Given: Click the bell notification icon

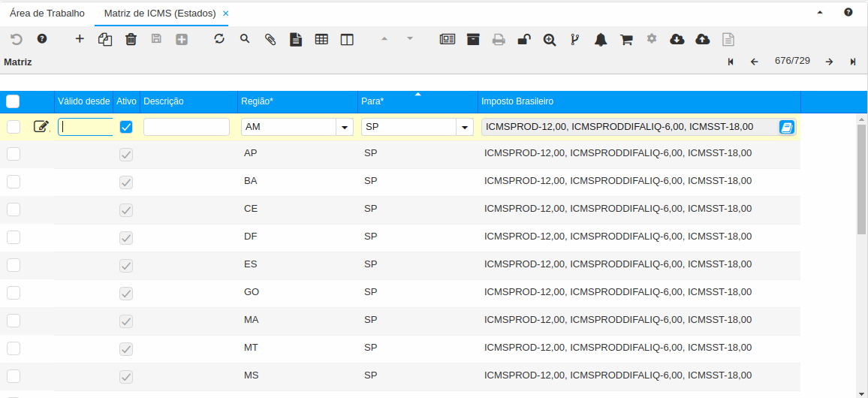Looking at the screenshot, I should point(601,39).
